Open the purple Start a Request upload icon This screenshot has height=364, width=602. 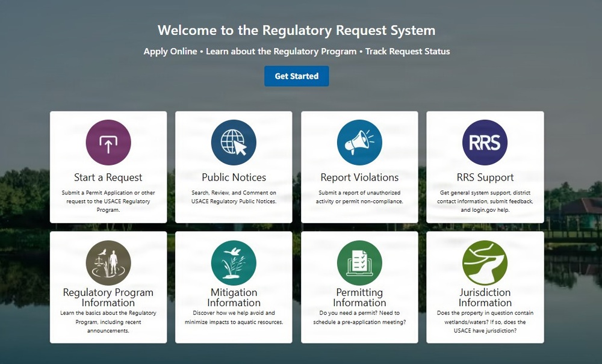coord(108,143)
